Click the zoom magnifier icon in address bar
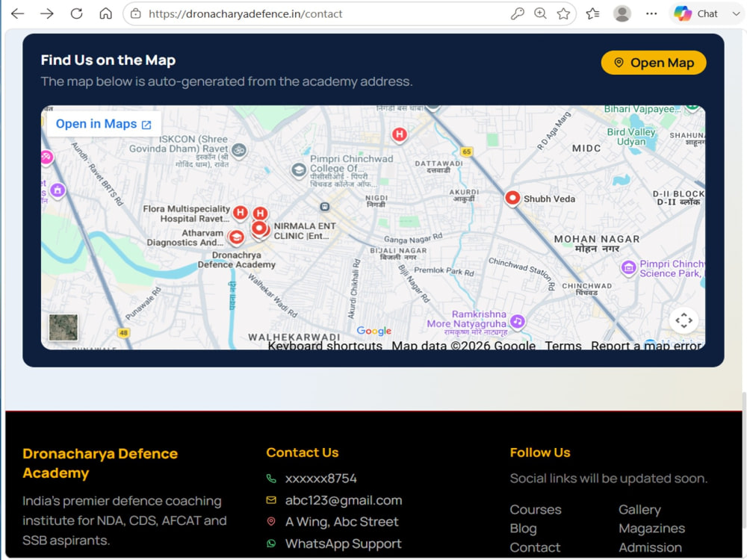The height and width of the screenshot is (560, 747). [540, 13]
